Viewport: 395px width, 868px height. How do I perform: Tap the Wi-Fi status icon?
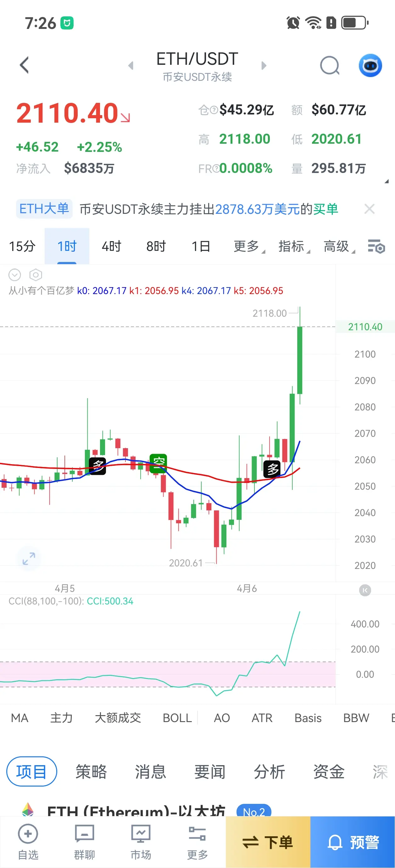313,23
